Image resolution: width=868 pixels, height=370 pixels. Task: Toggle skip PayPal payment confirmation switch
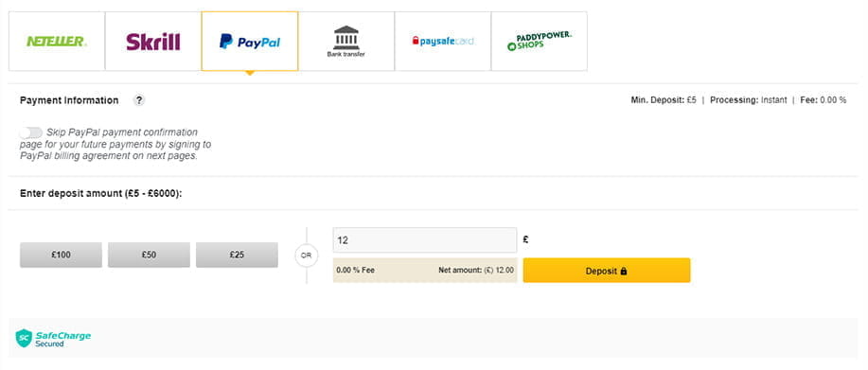(30, 132)
